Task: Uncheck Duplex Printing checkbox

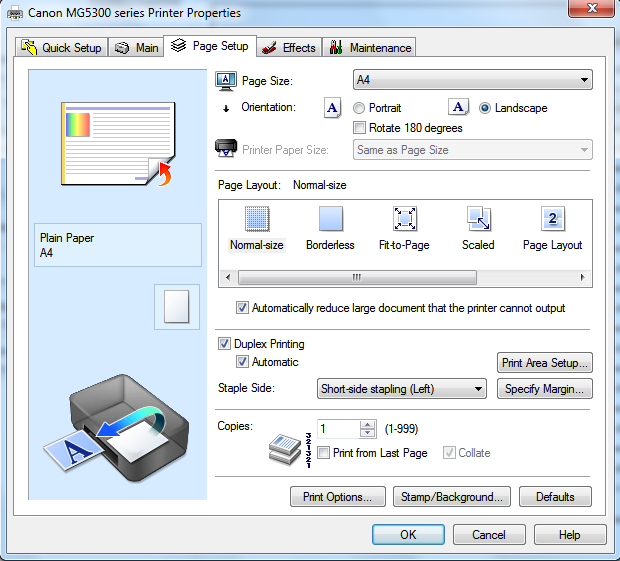Action: [224, 344]
